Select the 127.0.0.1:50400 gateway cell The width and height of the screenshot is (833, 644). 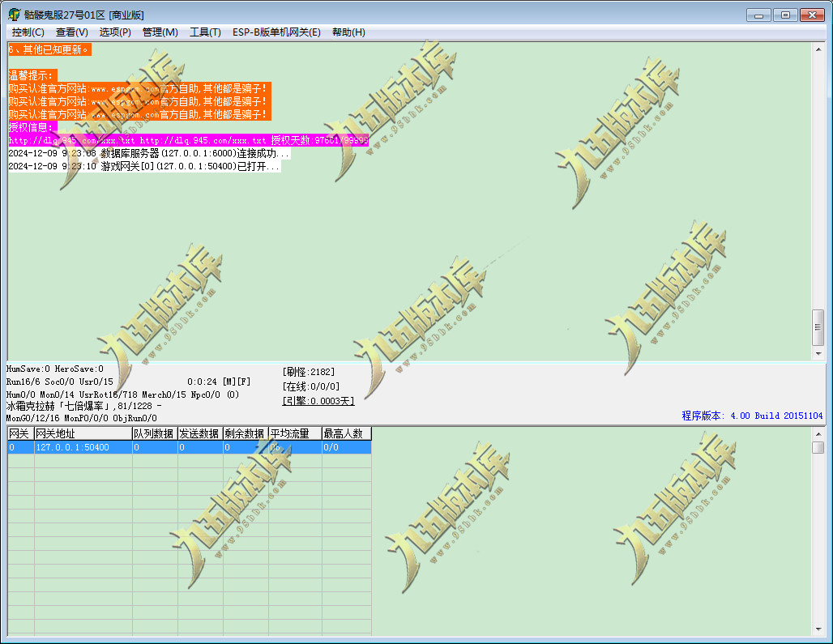point(83,448)
